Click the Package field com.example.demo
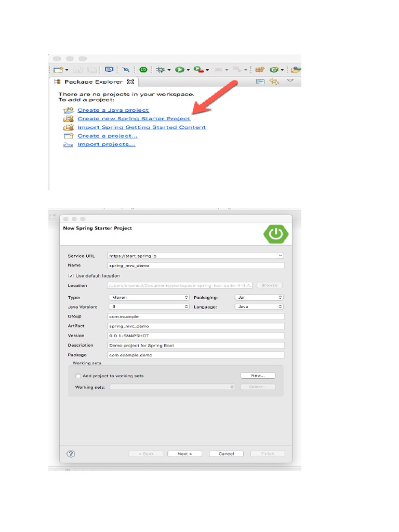Viewport: 399px width, 532px height. (196, 355)
